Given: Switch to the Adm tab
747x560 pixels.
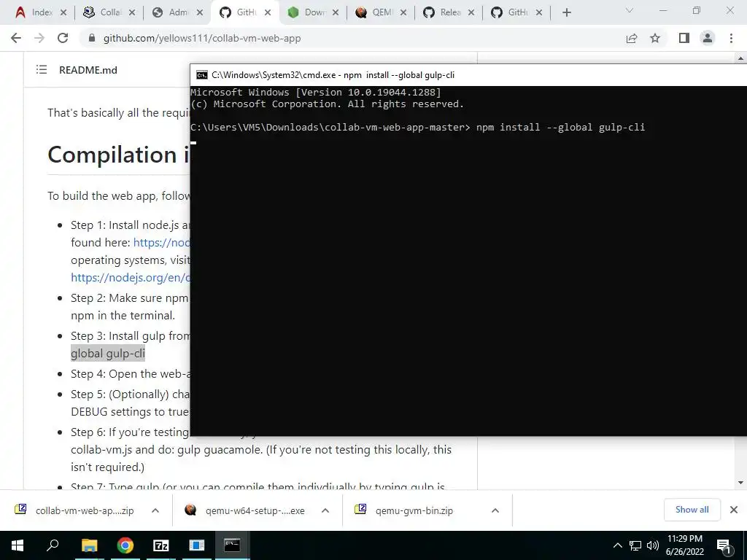Looking at the screenshot, I should coord(171,12).
